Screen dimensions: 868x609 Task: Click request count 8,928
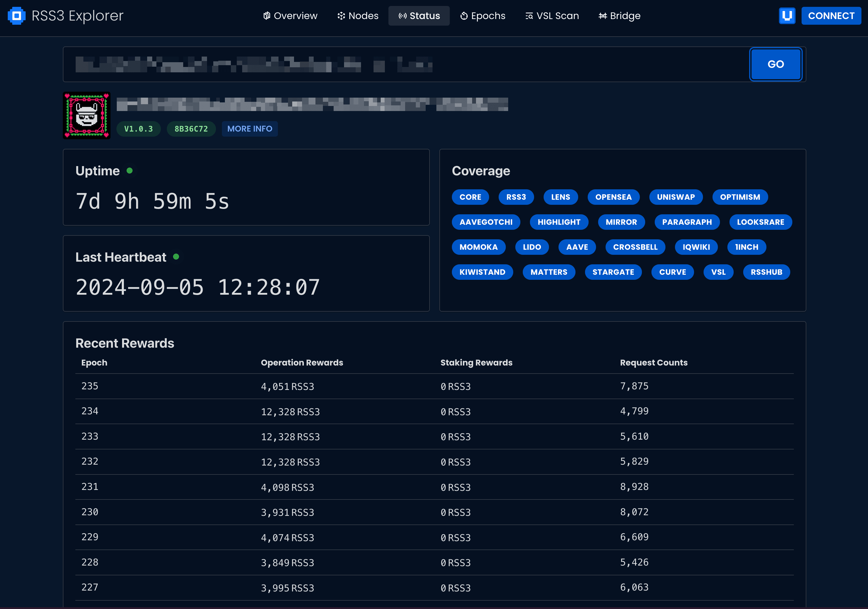(634, 487)
